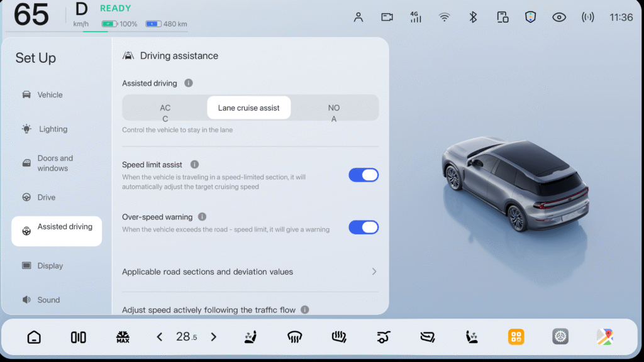Select Assisted driving sidebar item

[57, 231]
